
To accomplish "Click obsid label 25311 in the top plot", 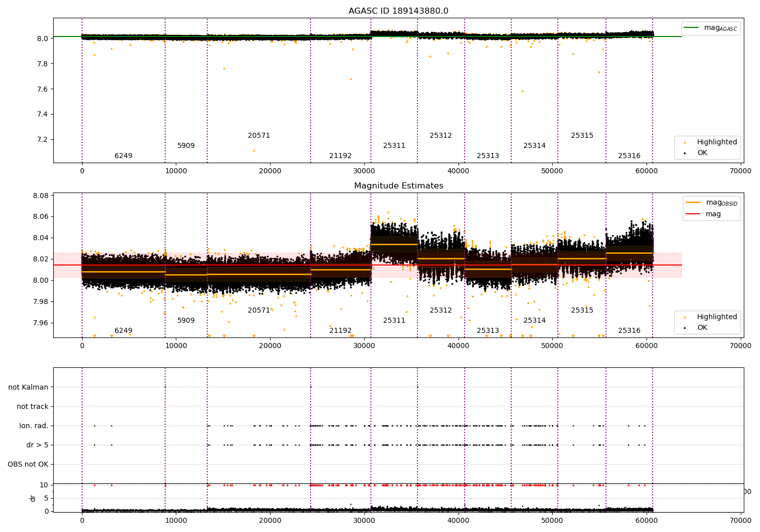I will click(x=394, y=146).
